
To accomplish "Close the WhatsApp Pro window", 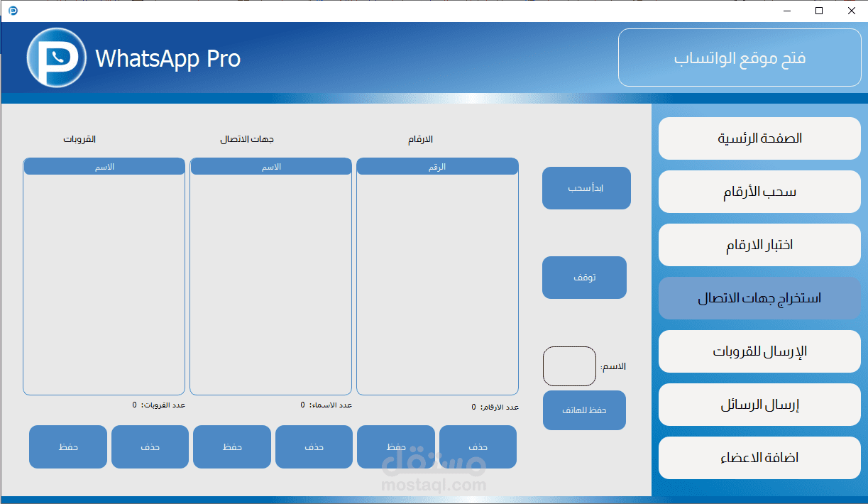I will pyautogui.click(x=852, y=11).
